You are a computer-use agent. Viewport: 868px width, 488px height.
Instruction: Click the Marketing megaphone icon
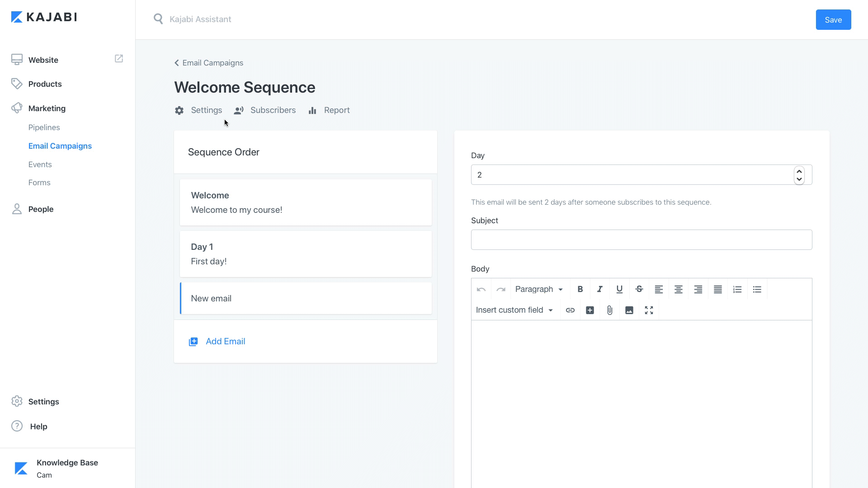click(x=17, y=108)
